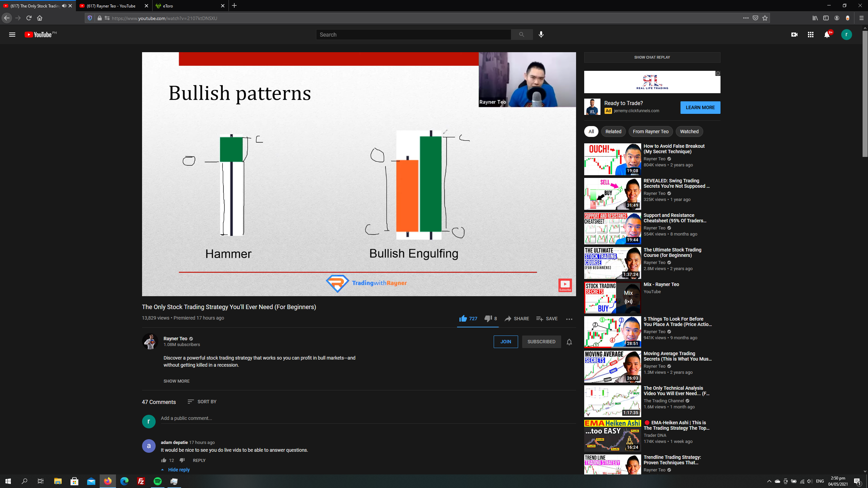
Task: Reload the current page
Action: [29, 18]
